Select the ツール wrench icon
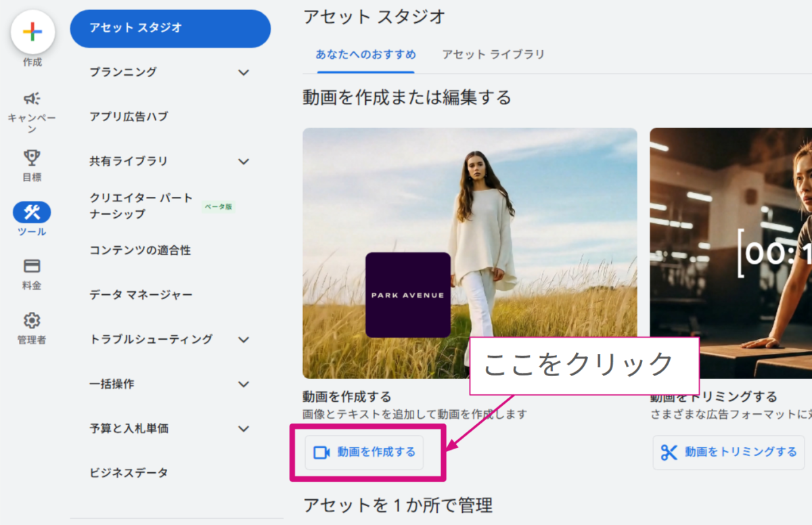This screenshot has height=525, width=812. pos(32,212)
